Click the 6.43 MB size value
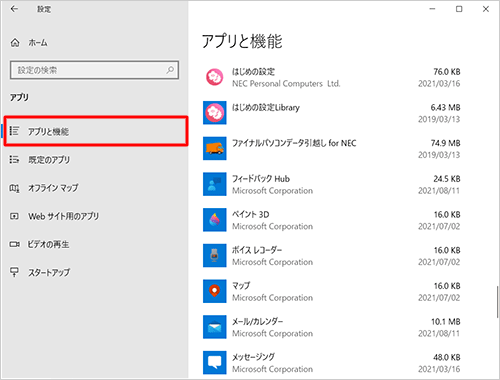The width and height of the screenshot is (500, 380). pyautogui.click(x=445, y=107)
